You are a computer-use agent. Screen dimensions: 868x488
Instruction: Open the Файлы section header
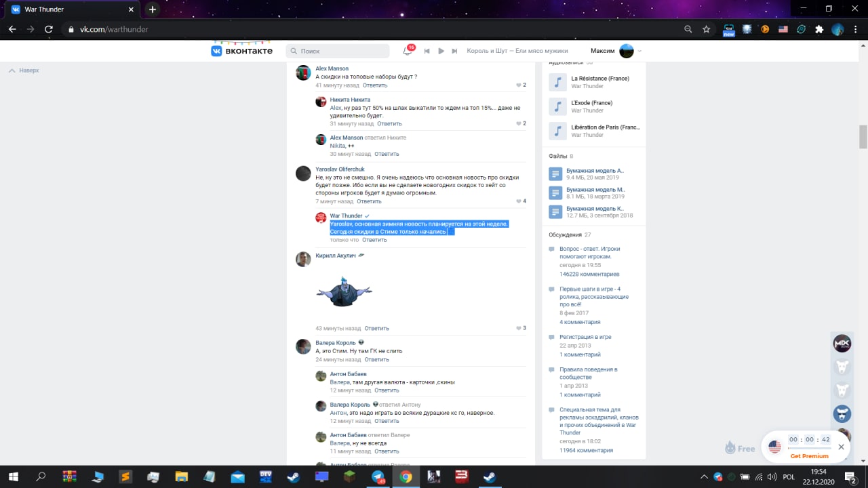(x=561, y=156)
